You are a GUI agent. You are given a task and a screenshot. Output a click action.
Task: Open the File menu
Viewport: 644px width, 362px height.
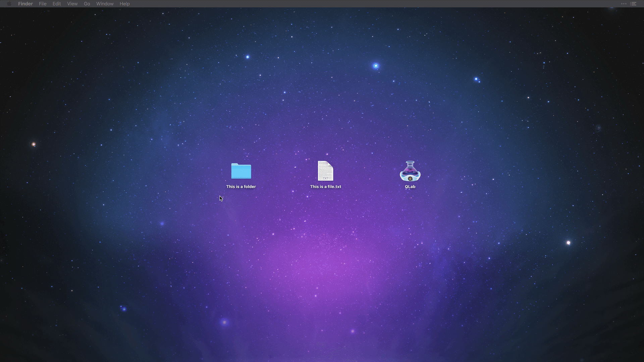coord(42,4)
